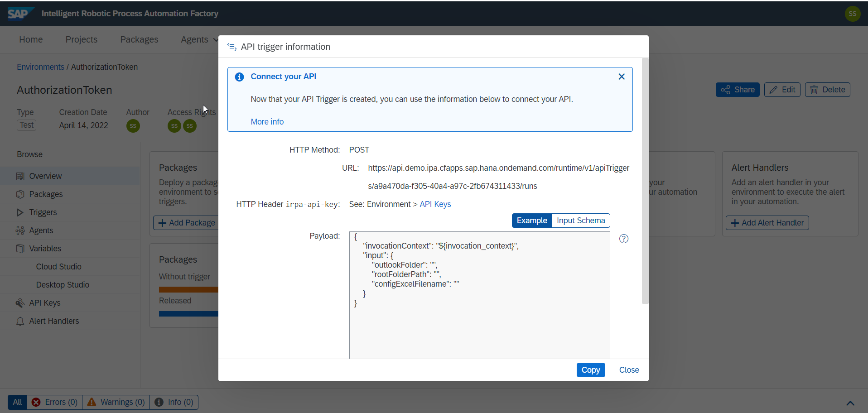Switch to Input Schema payload view
Image resolution: width=868 pixels, height=413 pixels.
(581, 221)
